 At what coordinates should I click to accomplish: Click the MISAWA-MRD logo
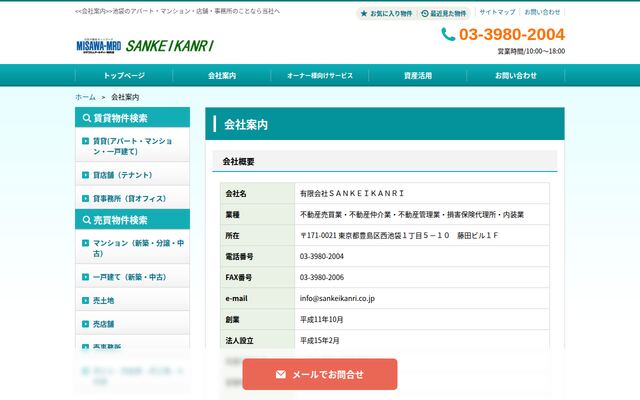tap(99, 46)
